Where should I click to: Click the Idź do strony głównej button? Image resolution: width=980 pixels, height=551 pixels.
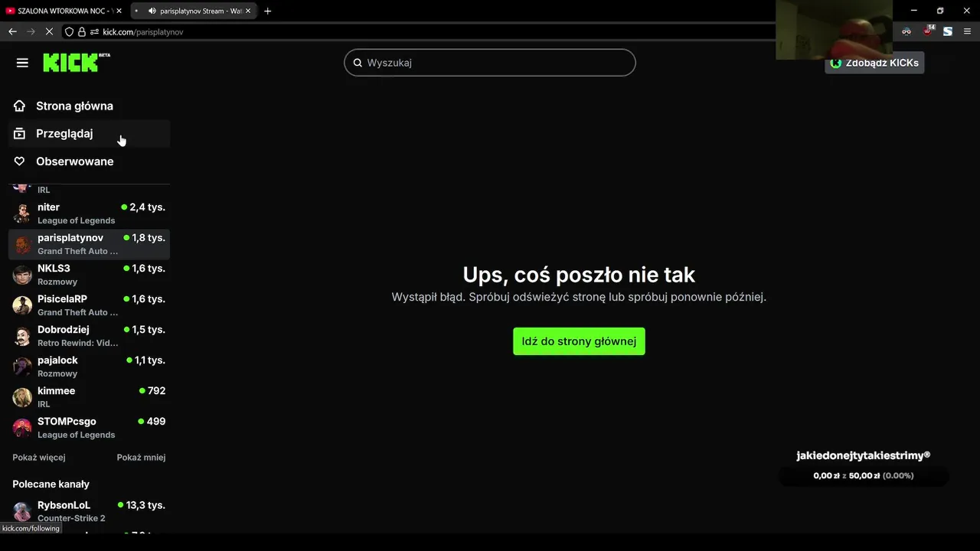tap(579, 341)
